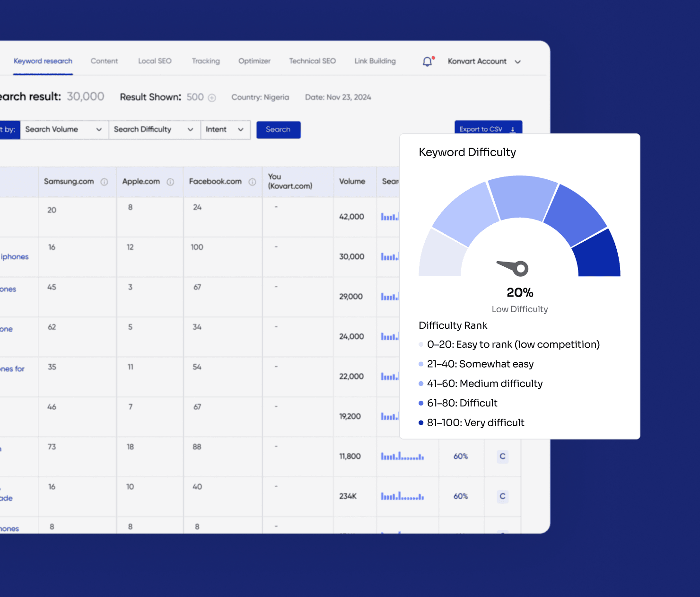
Task: Click the trend sparkline in 11,800 row
Action: click(402, 457)
